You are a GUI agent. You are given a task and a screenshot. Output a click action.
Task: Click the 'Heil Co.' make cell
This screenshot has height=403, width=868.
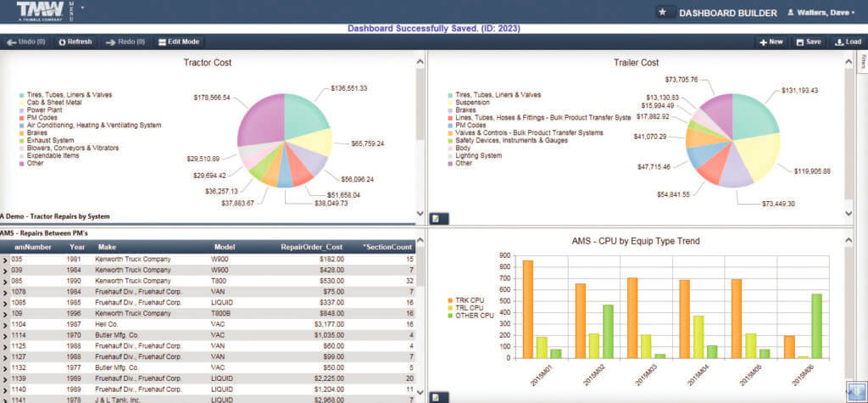coord(106,324)
